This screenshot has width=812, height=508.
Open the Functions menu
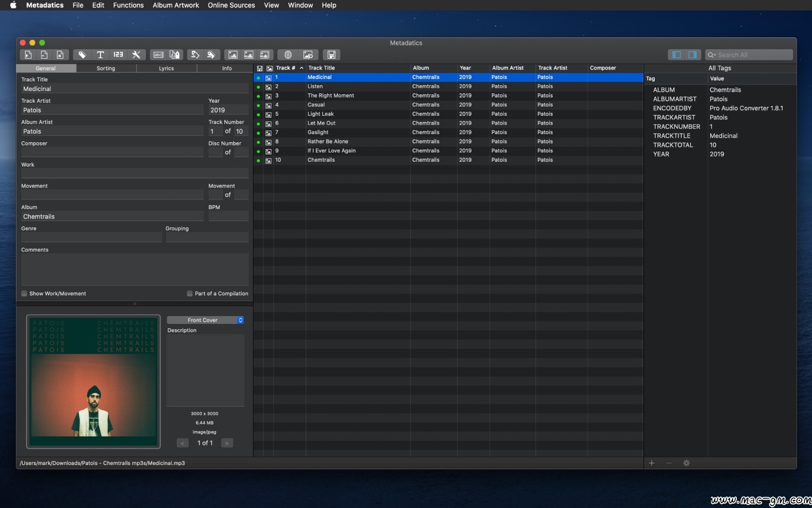coord(128,5)
